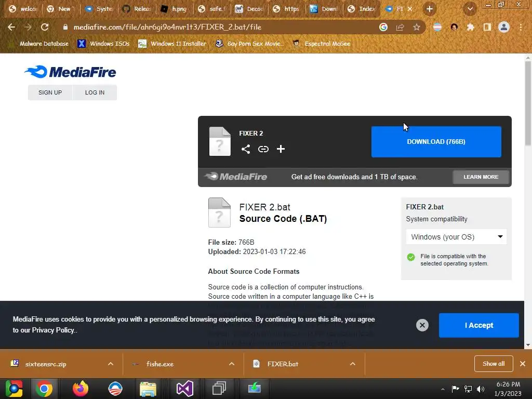This screenshot has width=532, height=399.
Task: Expand options for FIXER.bat download
Action: 353,364
